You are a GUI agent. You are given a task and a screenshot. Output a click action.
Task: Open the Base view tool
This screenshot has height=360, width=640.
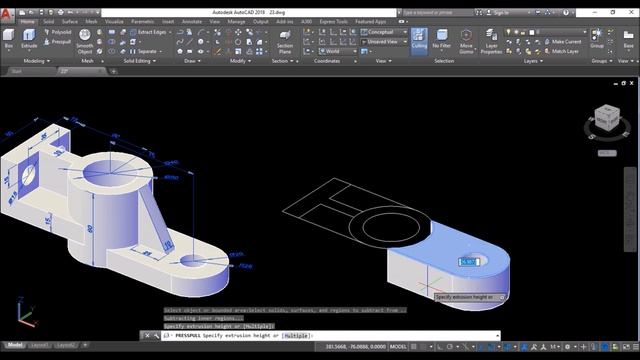coord(629,39)
